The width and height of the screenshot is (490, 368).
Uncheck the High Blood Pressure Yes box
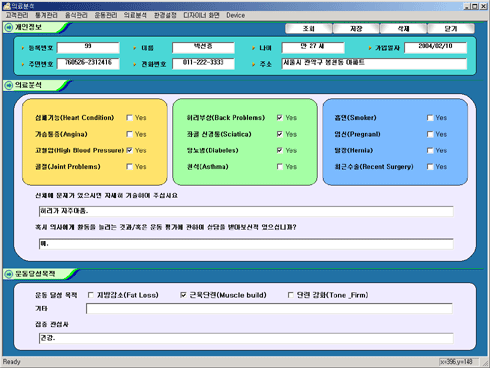130,150
